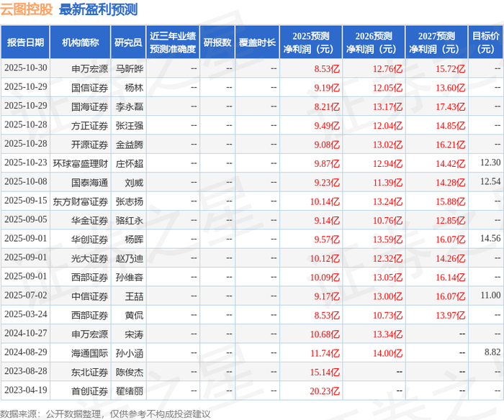Viewport: 504px width, 420px height.
Task: Click 环球富盛理财 institution cell
Action: [x=81, y=163]
